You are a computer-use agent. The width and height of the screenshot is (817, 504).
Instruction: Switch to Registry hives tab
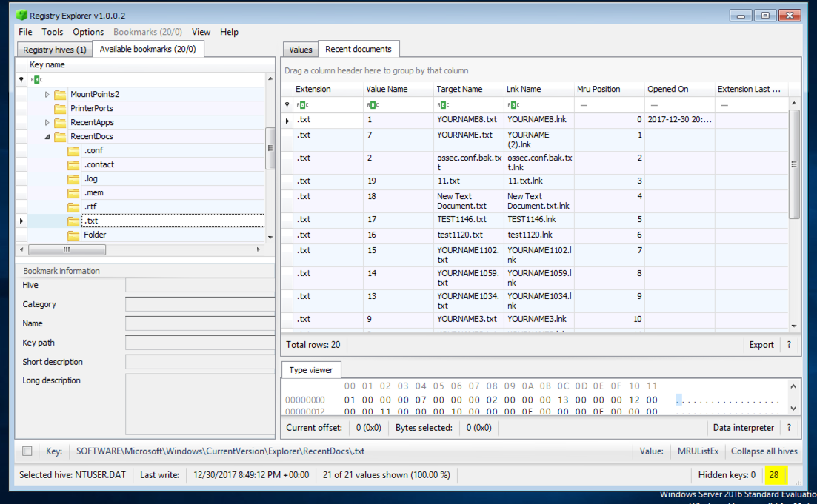tap(54, 50)
